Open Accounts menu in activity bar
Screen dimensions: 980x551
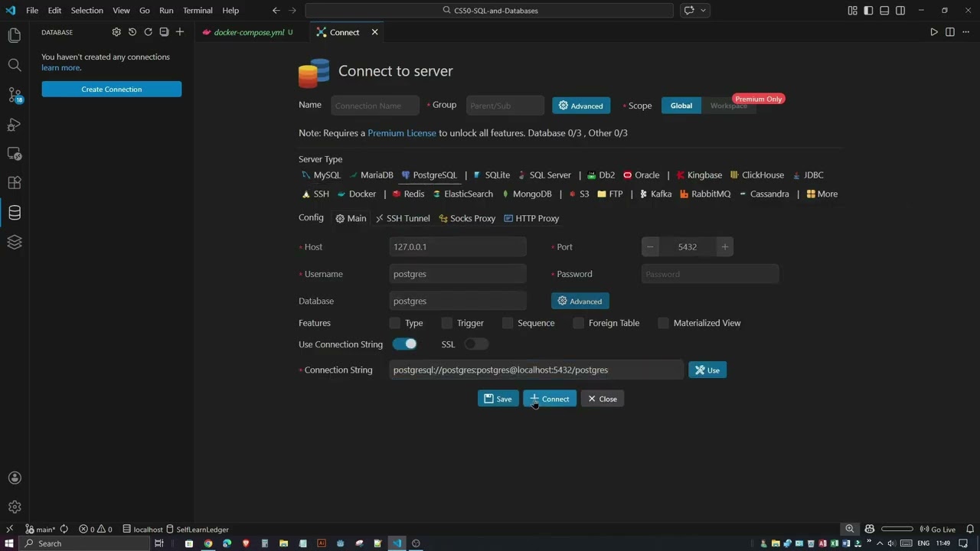click(14, 478)
